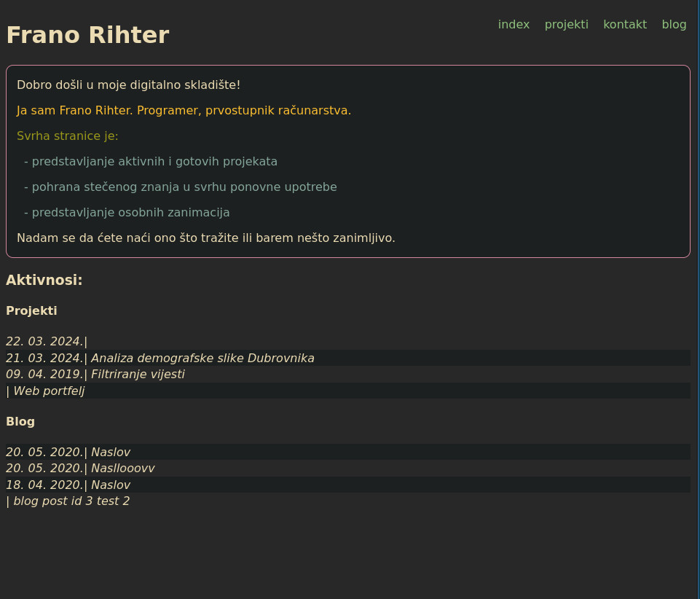
Task: Open the kontakt page link
Action: 624,25
